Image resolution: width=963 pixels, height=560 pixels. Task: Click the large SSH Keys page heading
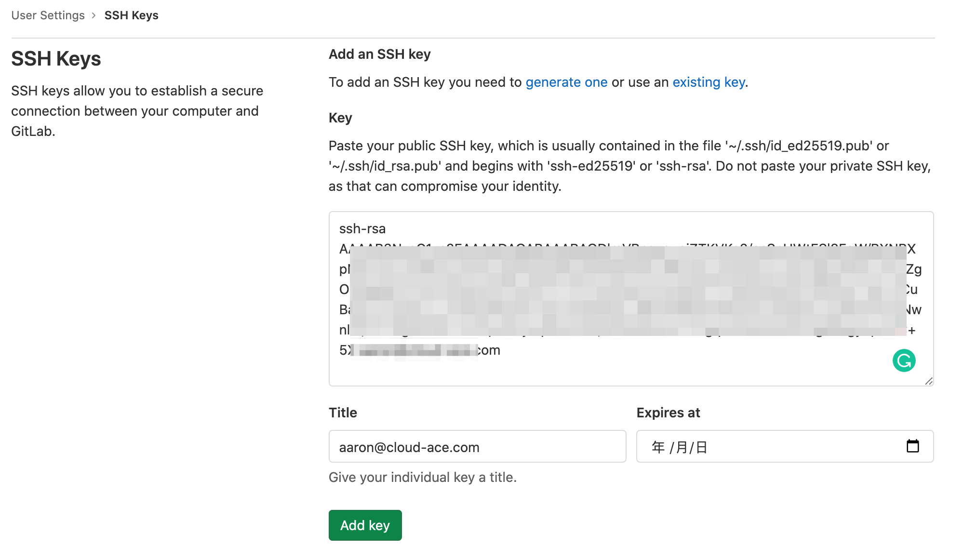pos(56,59)
